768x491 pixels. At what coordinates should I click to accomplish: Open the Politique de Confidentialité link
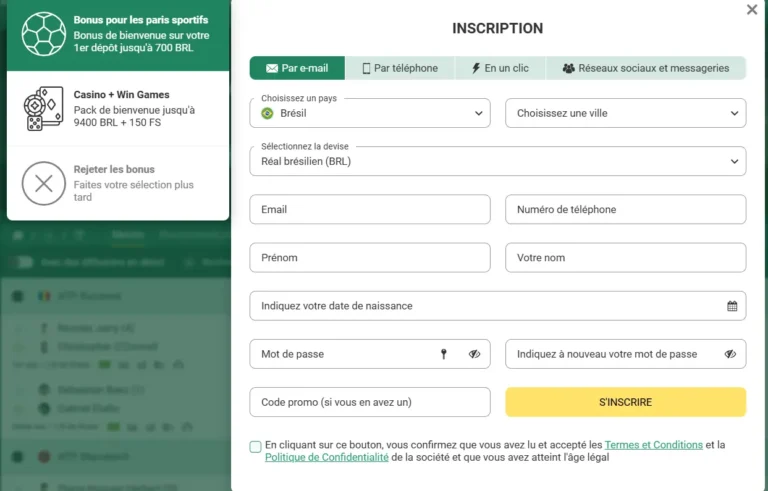point(327,458)
